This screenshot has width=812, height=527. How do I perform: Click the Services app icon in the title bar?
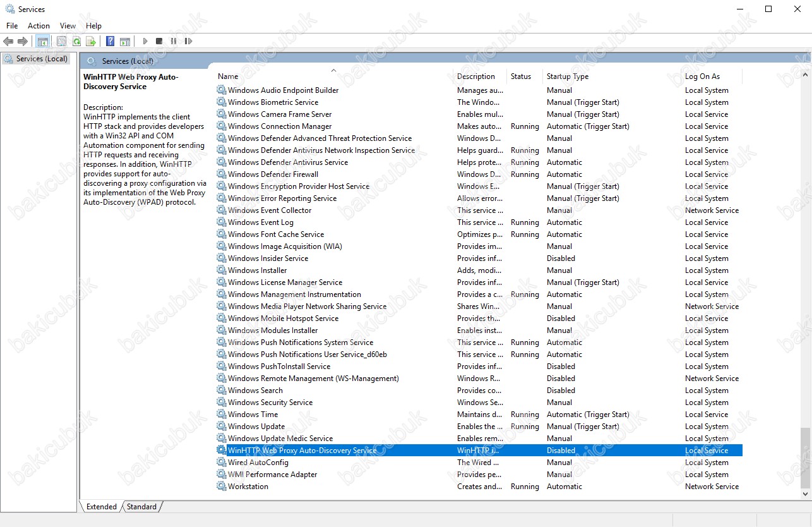point(10,9)
